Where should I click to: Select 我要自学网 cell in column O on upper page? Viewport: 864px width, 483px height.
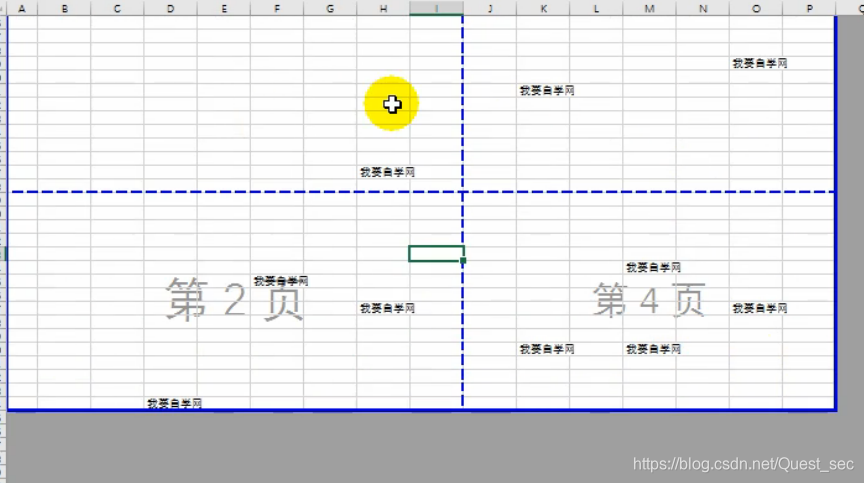pos(759,63)
